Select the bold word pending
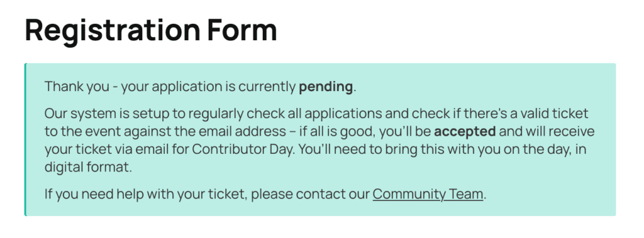Image resolution: width=644 pixels, height=238 pixels. click(326, 87)
